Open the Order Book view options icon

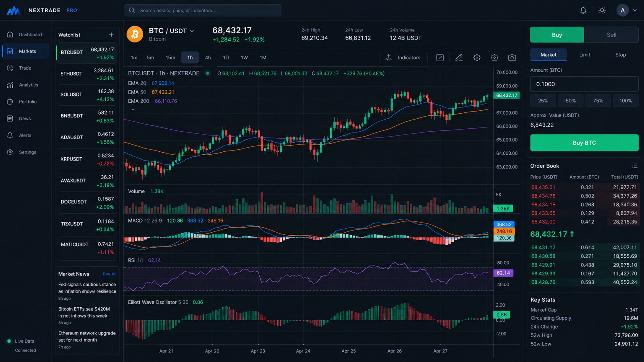tap(635, 166)
